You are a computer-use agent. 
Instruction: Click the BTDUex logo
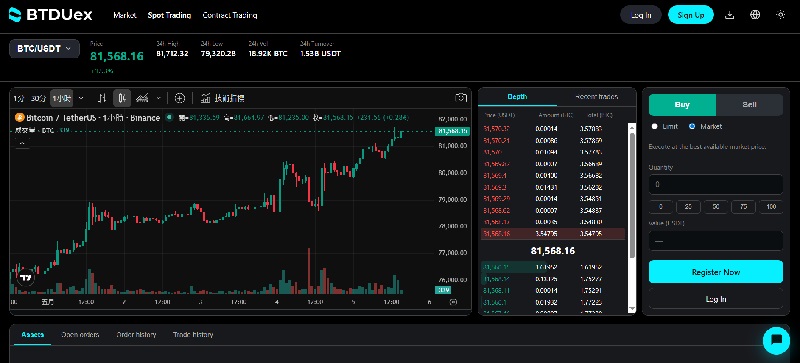tap(51, 15)
